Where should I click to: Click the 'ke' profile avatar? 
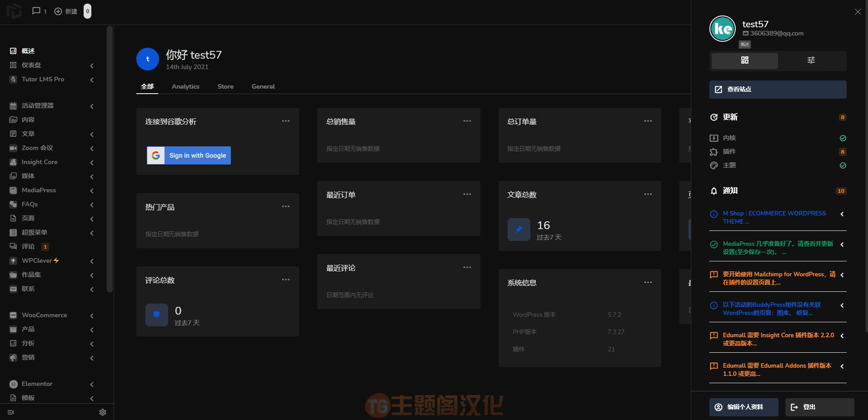point(723,29)
